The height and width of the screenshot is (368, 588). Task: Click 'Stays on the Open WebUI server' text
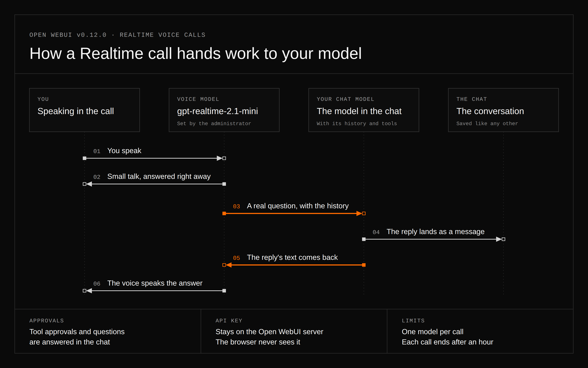(269, 332)
